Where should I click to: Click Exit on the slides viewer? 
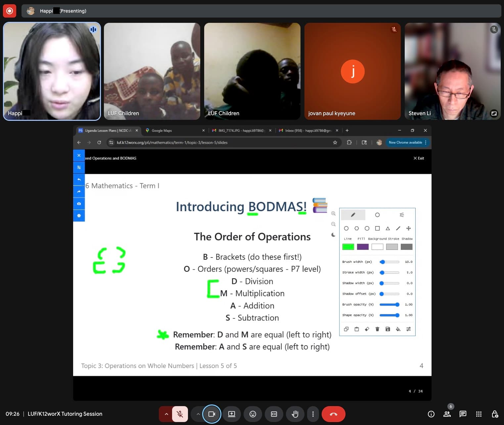pyautogui.click(x=419, y=158)
